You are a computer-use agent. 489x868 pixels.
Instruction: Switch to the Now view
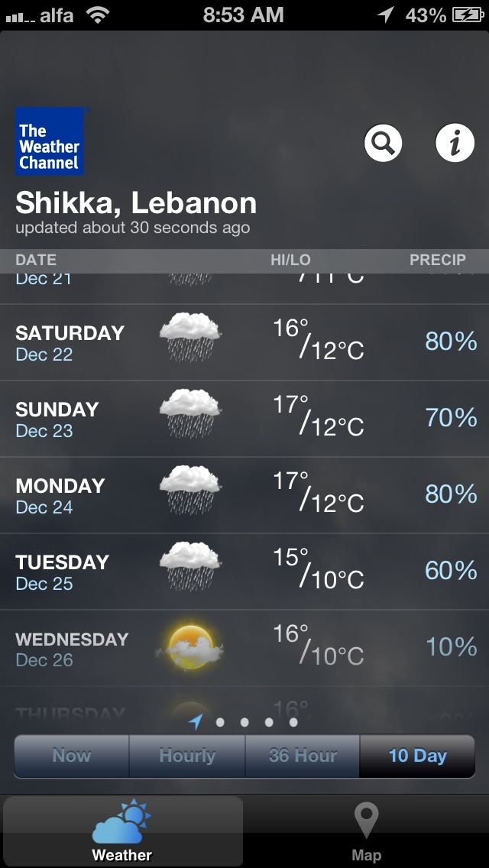click(x=72, y=756)
